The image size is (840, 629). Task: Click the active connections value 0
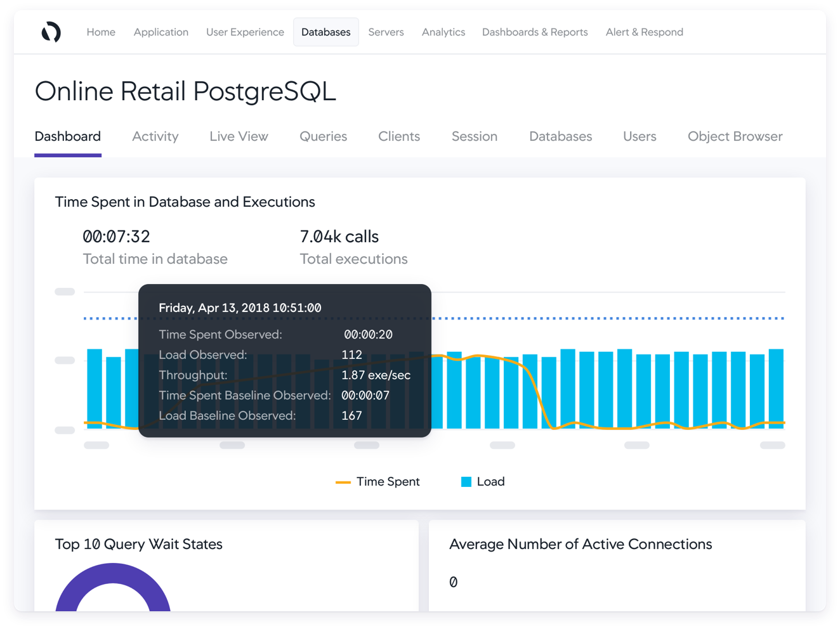pos(453,582)
